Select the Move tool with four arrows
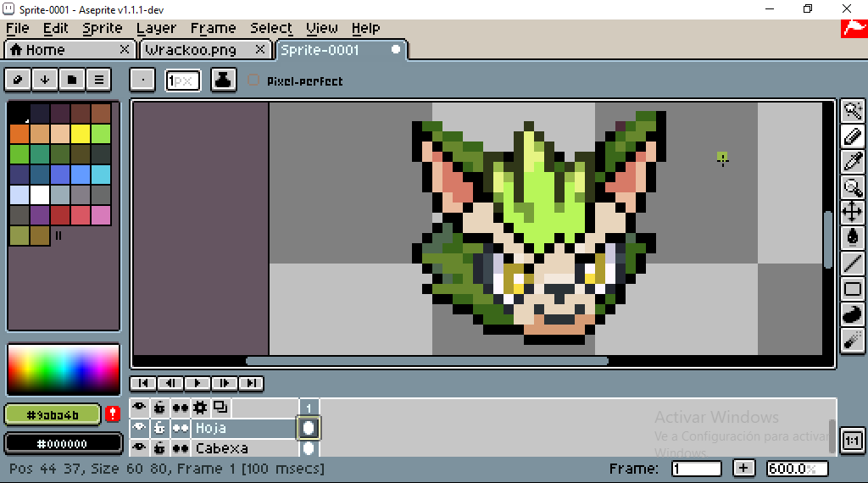The width and height of the screenshot is (868, 483). click(853, 212)
